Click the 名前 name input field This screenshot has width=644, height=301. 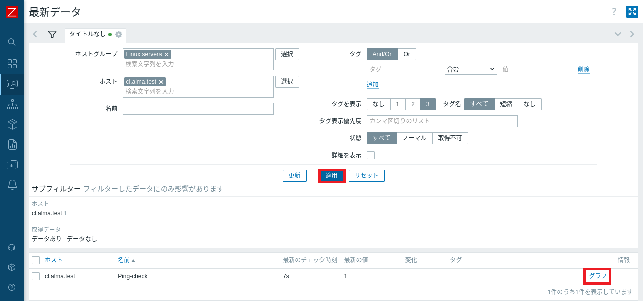[x=198, y=109]
